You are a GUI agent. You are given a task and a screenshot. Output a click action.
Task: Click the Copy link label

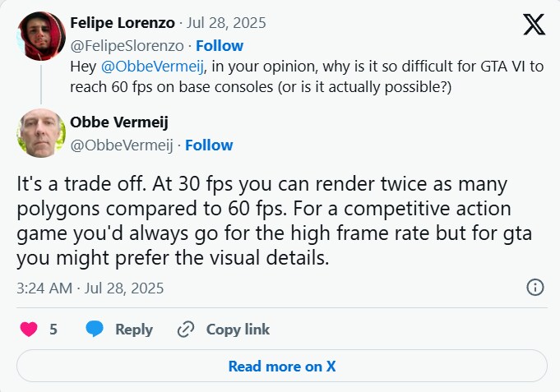pos(238,330)
